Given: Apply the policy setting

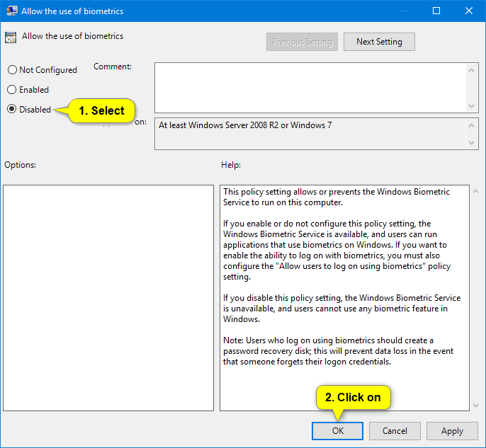Looking at the screenshot, I should tap(452, 431).
